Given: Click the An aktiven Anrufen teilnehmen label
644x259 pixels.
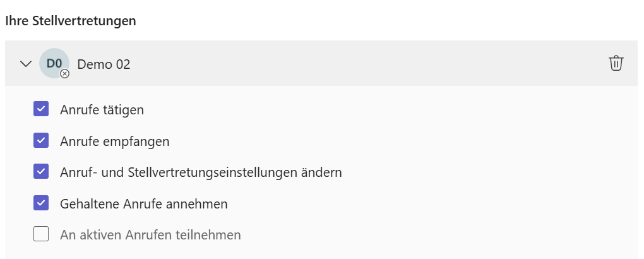Looking at the screenshot, I should pyautogui.click(x=150, y=235).
